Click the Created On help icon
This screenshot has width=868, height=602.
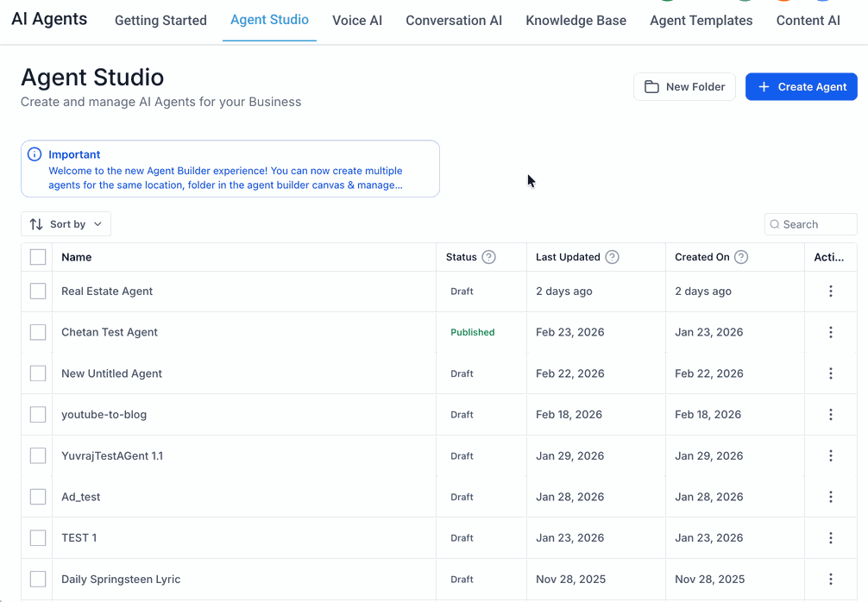coord(740,257)
